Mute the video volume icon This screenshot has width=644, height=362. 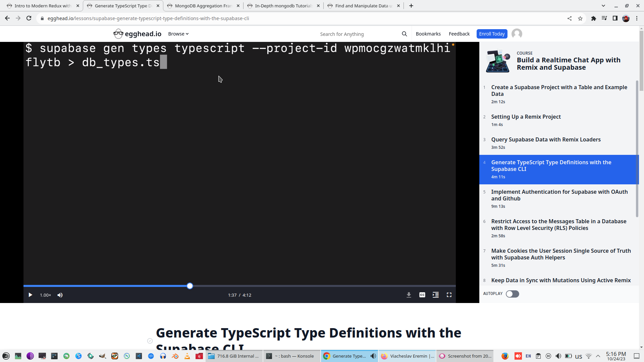tap(60, 295)
